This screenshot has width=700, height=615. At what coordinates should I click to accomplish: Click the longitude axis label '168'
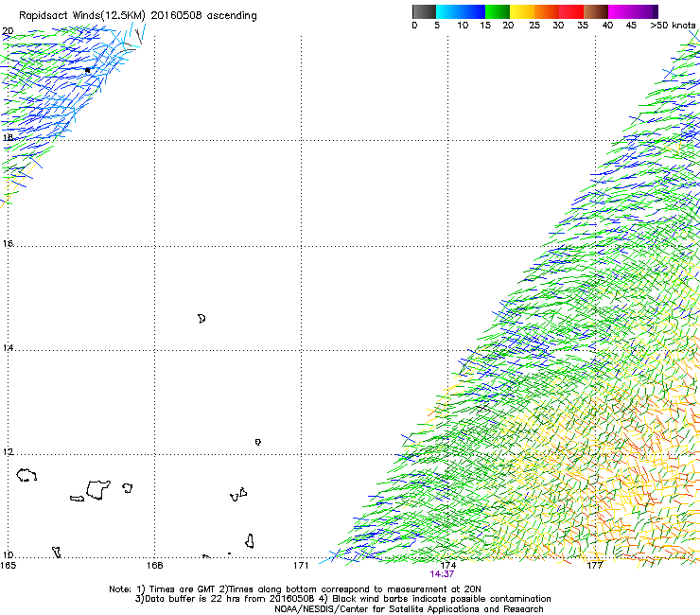click(x=154, y=566)
